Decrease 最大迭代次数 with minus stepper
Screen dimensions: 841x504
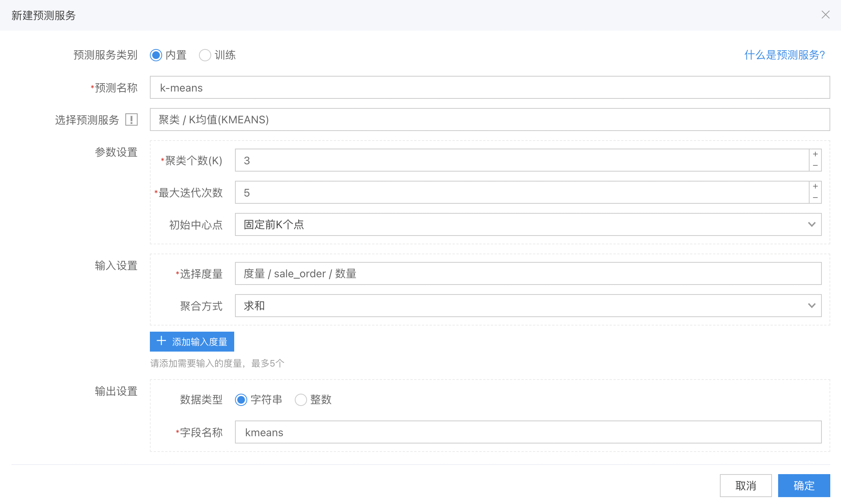[815, 198]
